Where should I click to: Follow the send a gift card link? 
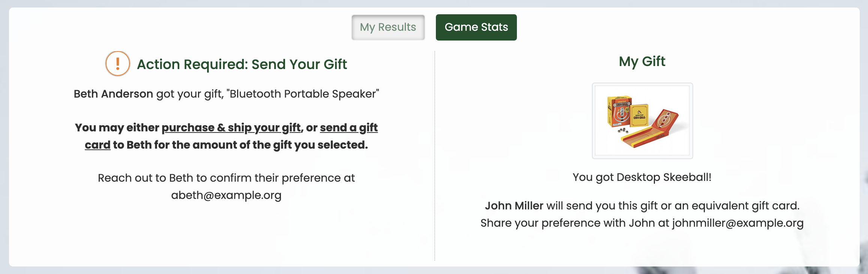[x=349, y=128]
